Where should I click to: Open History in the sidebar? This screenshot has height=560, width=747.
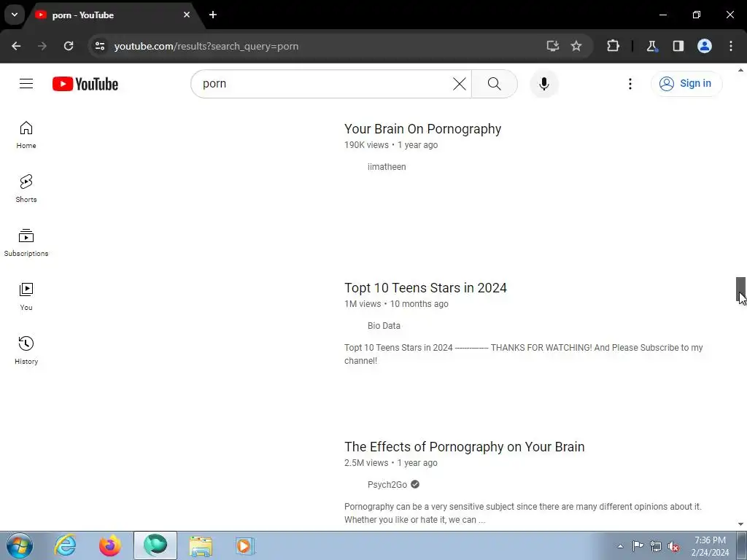tap(26, 351)
